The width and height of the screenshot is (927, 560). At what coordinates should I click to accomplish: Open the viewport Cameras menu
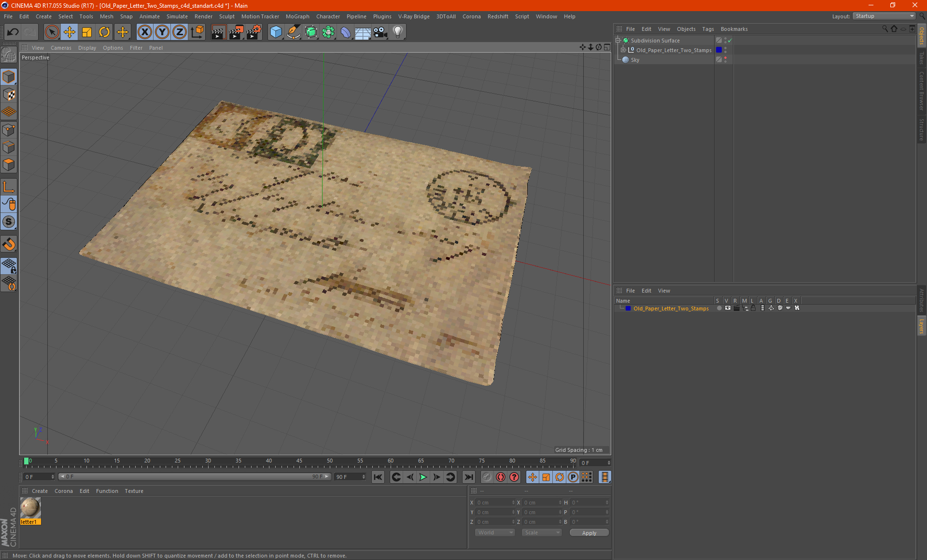pyautogui.click(x=61, y=48)
